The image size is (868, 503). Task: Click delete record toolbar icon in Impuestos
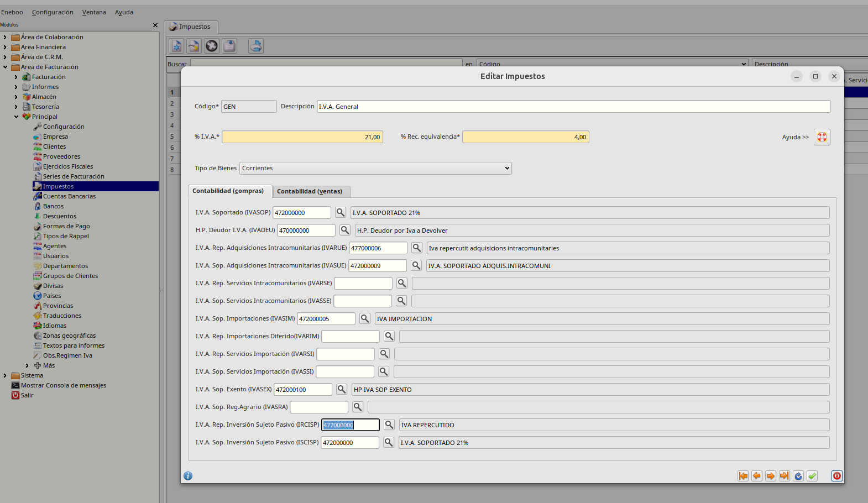coord(212,46)
